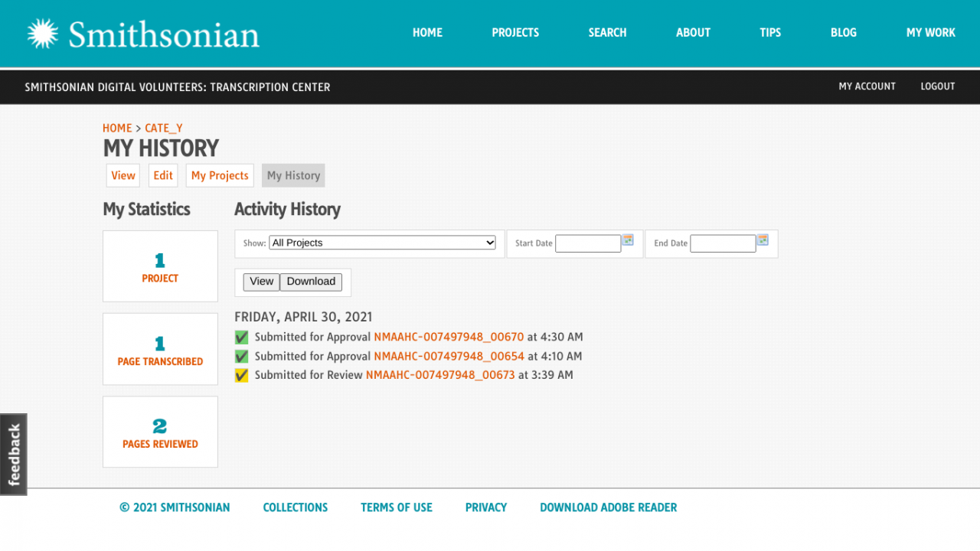Go to HOME in the top navigation

pyautogui.click(x=427, y=32)
